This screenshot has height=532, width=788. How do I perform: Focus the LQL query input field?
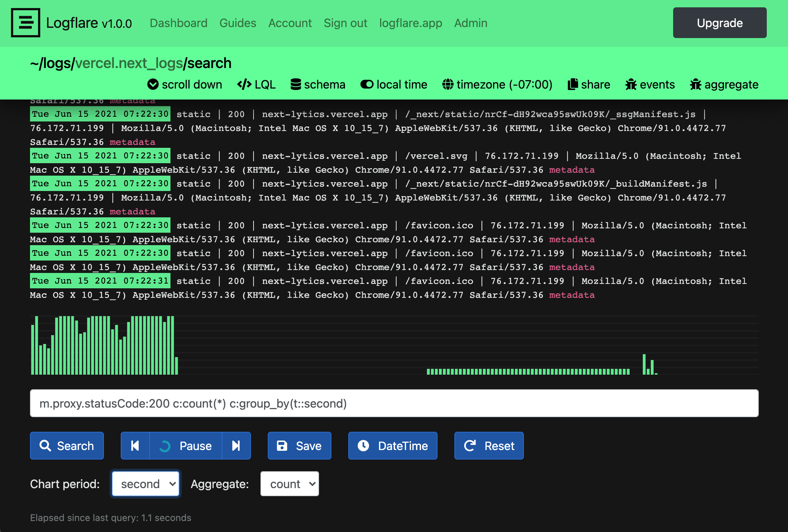click(394, 403)
